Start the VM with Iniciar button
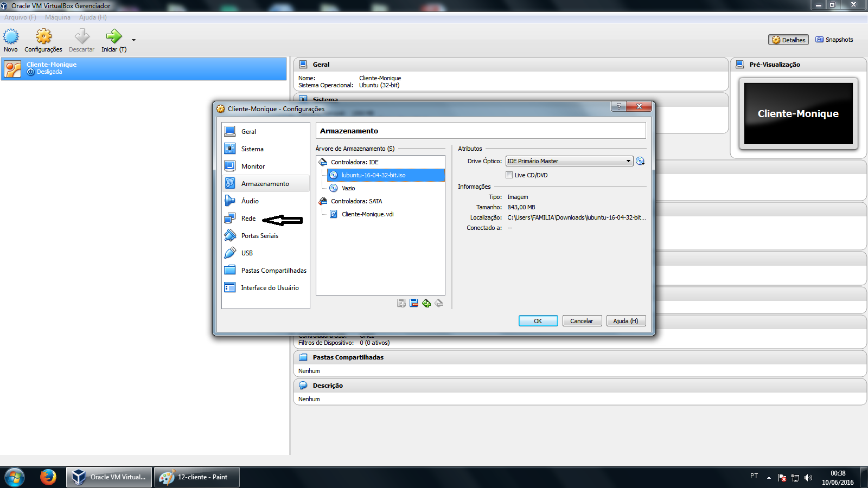This screenshot has height=488, width=868. (x=114, y=41)
